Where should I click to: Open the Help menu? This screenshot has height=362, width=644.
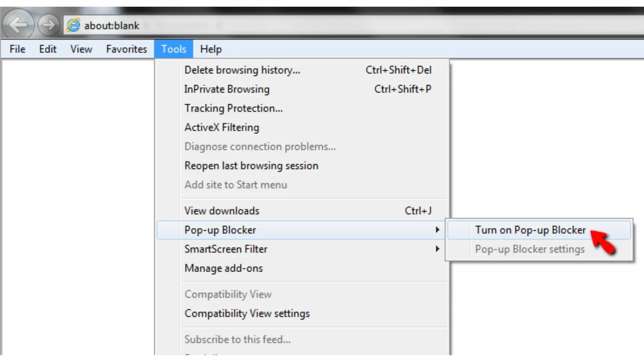[211, 49]
